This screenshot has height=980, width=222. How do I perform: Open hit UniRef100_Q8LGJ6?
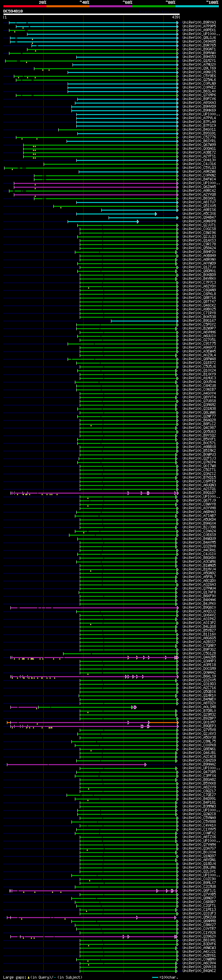[x=199, y=38]
